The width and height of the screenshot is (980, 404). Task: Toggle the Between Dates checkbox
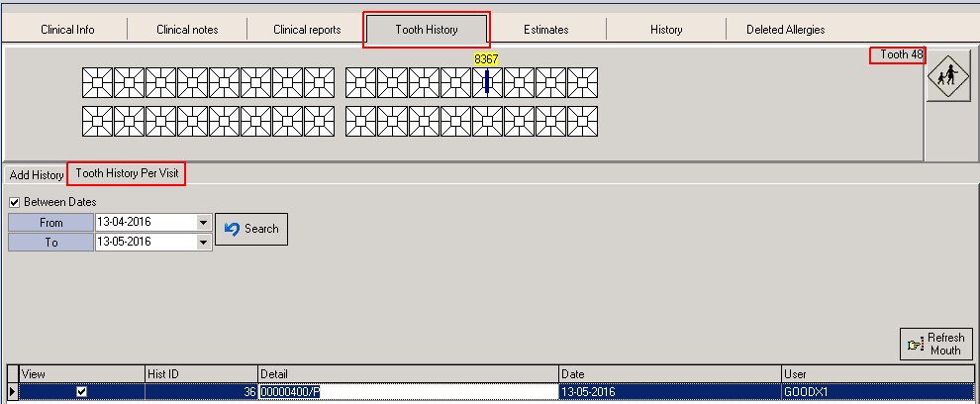click(15, 203)
